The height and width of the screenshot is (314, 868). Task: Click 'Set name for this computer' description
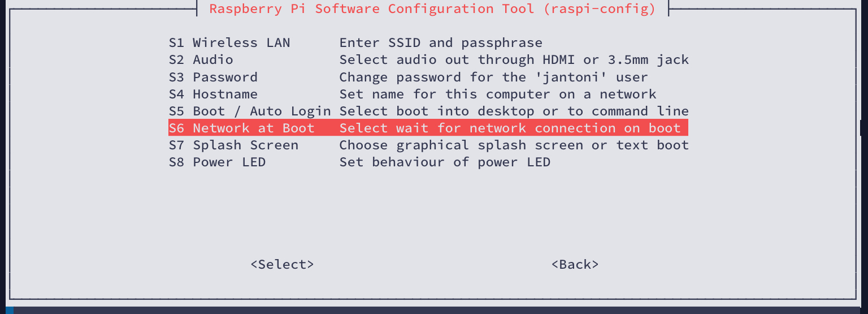497,94
